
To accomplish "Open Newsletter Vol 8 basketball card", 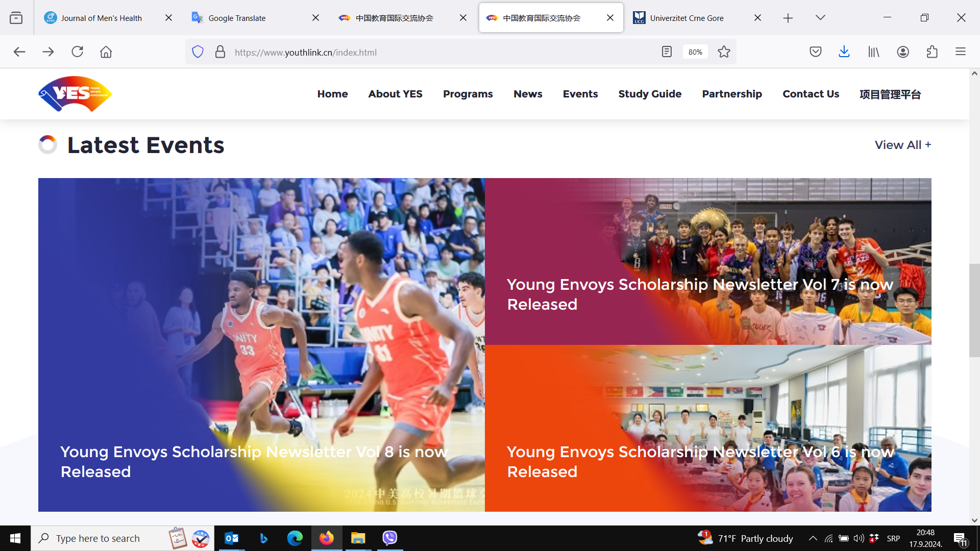I will [x=261, y=345].
